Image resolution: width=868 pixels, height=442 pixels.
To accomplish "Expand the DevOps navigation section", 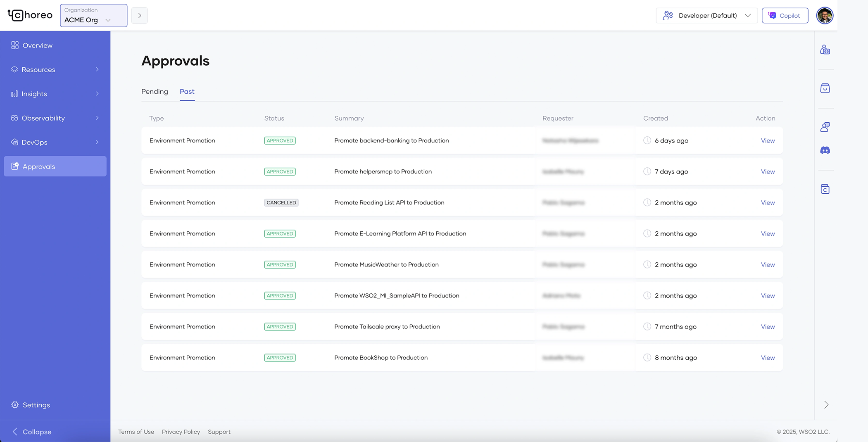I will pyautogui.click(x=55, y=142).
